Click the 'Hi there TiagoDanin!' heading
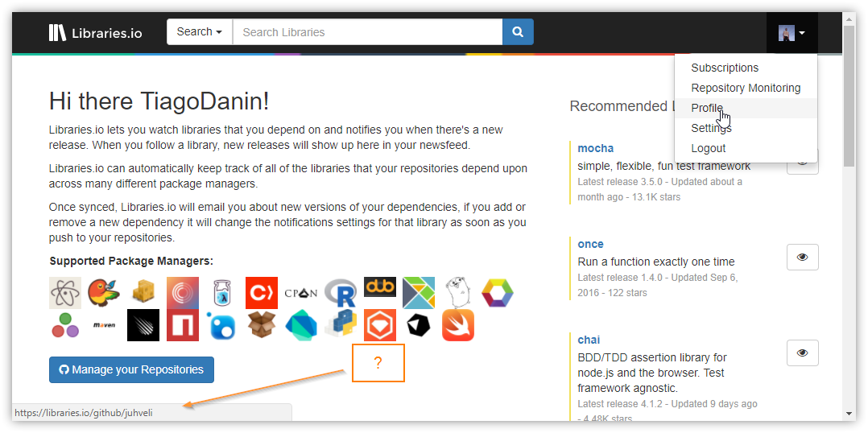The width and height of the screenshot is (868, 433). (x=159, y=101)
